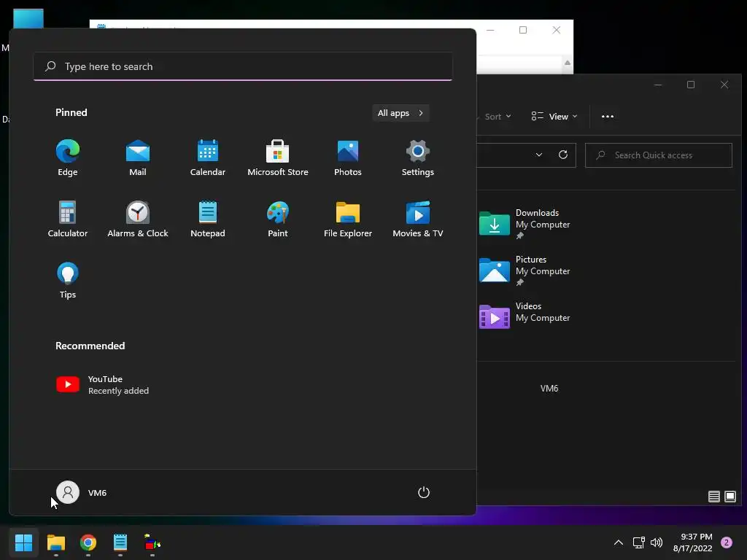Image resolution: width=747 pixels, height=560 pixels.
Task: Open Settings from pinned apps
Action: (418, 158)
